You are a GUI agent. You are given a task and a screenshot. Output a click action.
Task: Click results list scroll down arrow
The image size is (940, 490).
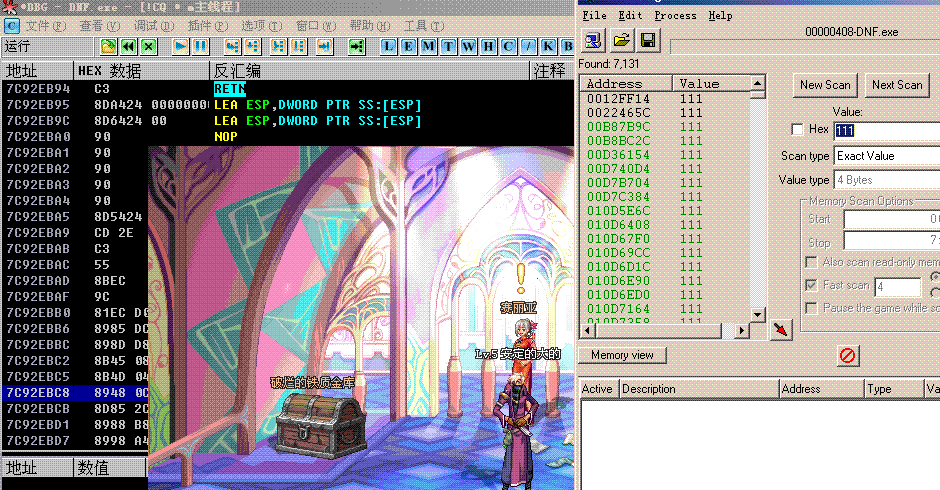(x=758, y=314)
